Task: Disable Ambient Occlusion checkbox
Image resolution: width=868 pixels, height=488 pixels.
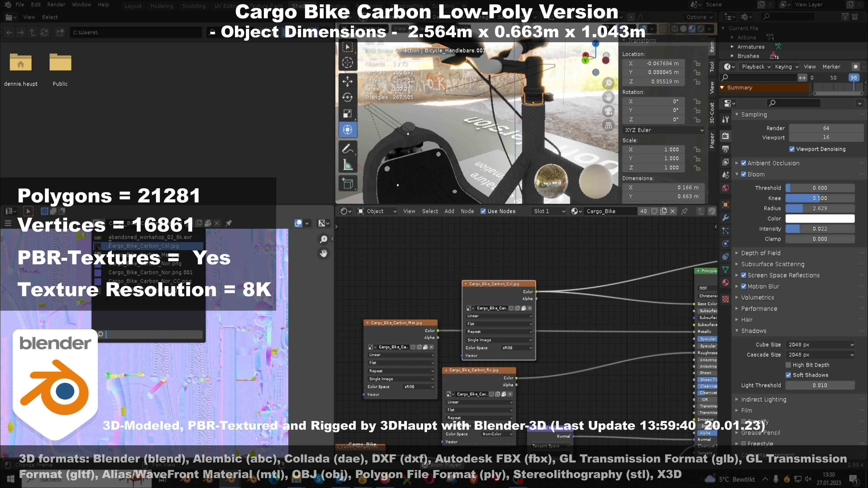Action: click(x=744, y=163)
